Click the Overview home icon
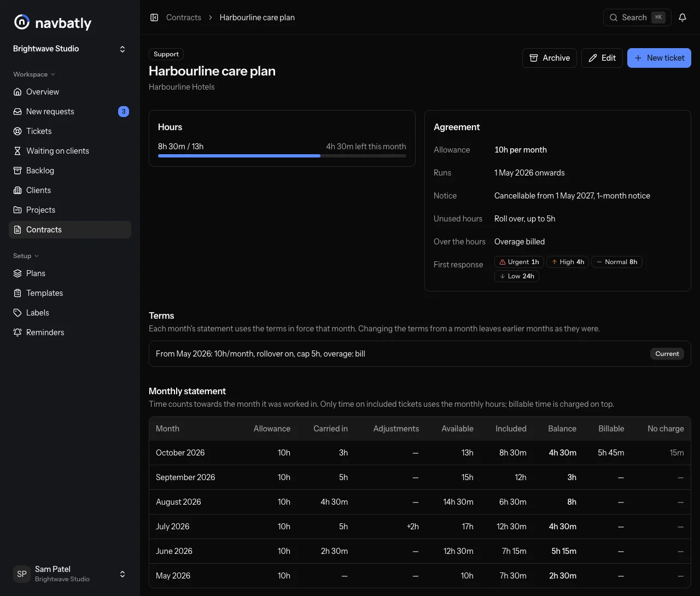 (x=17, y=92)
